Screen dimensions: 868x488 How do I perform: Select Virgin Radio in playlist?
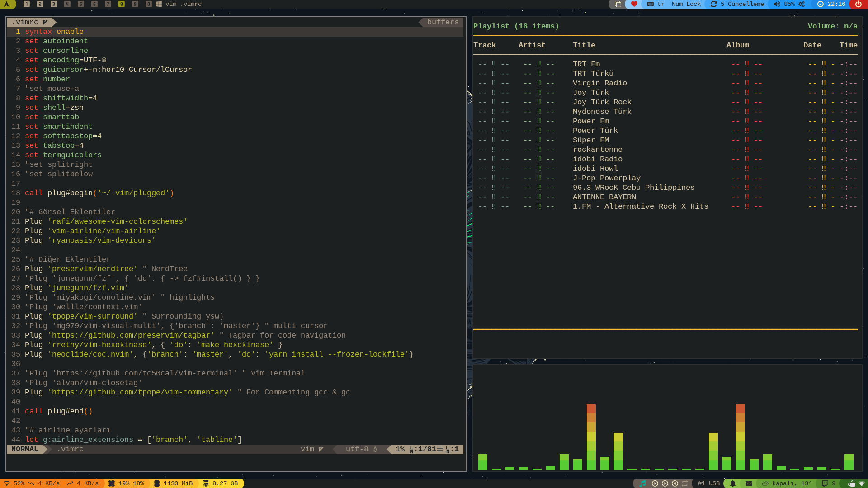pyautogui.click(x=599, y=83)
